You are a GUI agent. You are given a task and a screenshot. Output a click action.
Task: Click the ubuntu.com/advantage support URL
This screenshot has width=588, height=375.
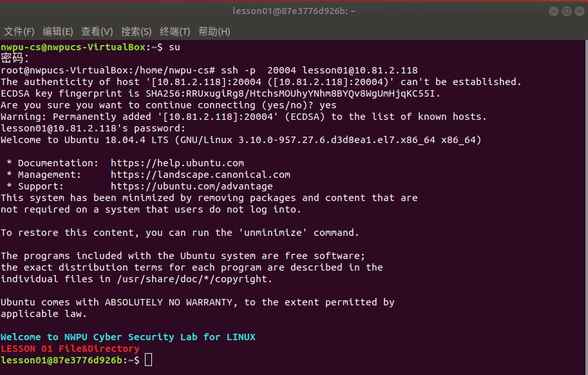(192, 186)
